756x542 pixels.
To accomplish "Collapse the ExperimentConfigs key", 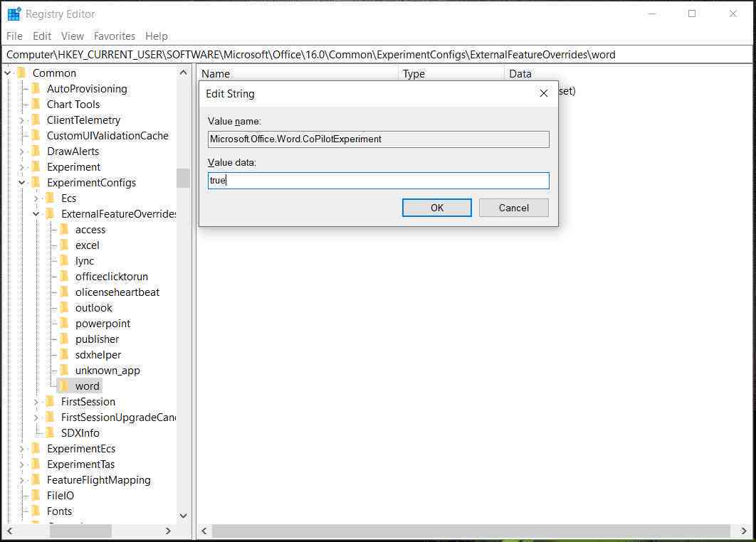I will coord(21,183).
